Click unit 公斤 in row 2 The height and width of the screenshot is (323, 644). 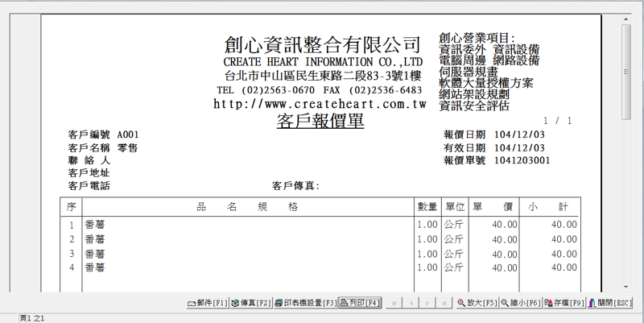coord(453,239)
